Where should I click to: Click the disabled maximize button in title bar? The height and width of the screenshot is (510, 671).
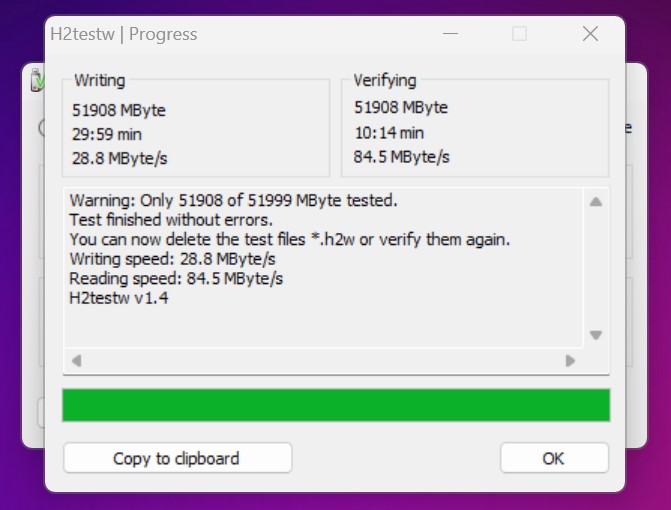point(520,33)
